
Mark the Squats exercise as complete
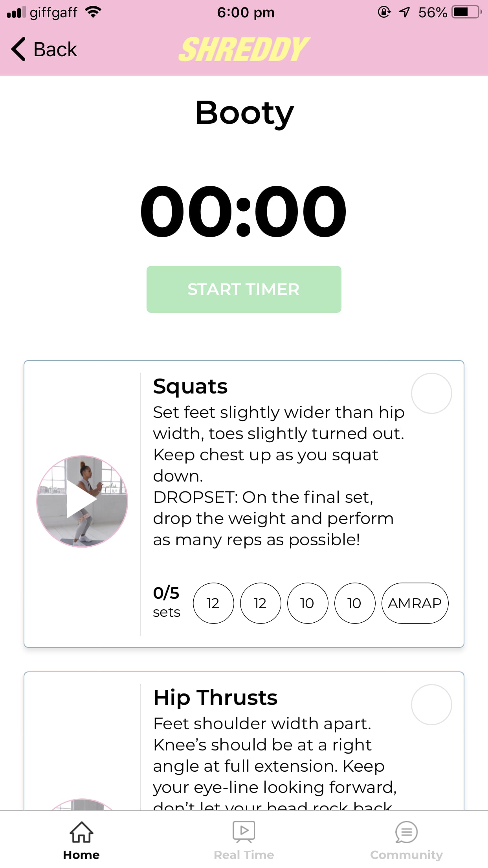tap(431, 393)
